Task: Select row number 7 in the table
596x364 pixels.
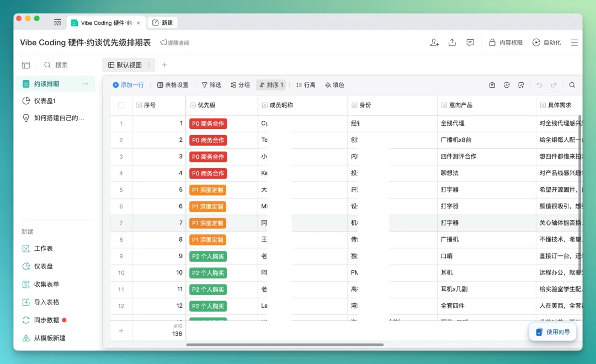Action: pyautogui.click(x=121, y=223)
